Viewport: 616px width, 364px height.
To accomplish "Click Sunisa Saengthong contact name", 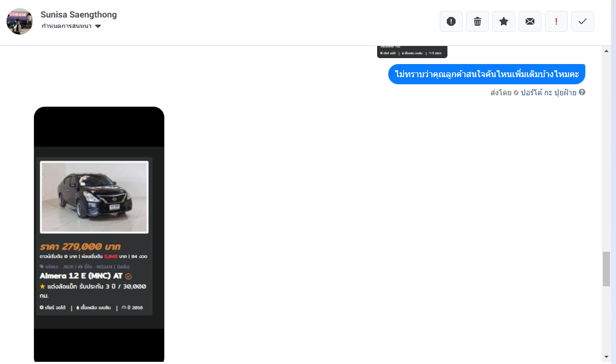I will click(x=78, y=15).
